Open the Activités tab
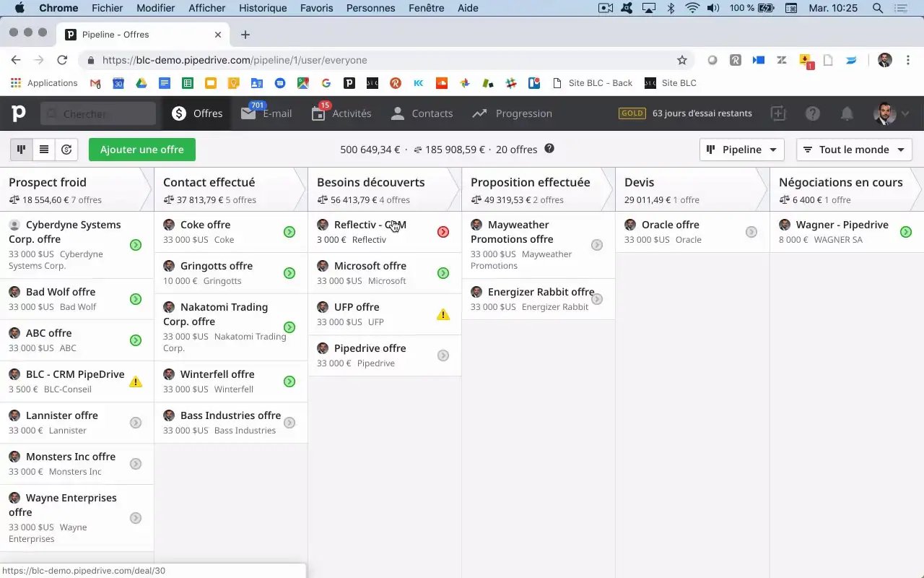The width and height of the screenshot is (924, 578). 341,113
